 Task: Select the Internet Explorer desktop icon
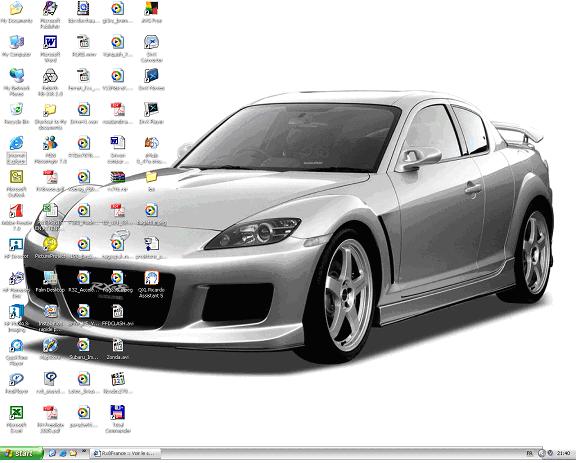[16, 143]
